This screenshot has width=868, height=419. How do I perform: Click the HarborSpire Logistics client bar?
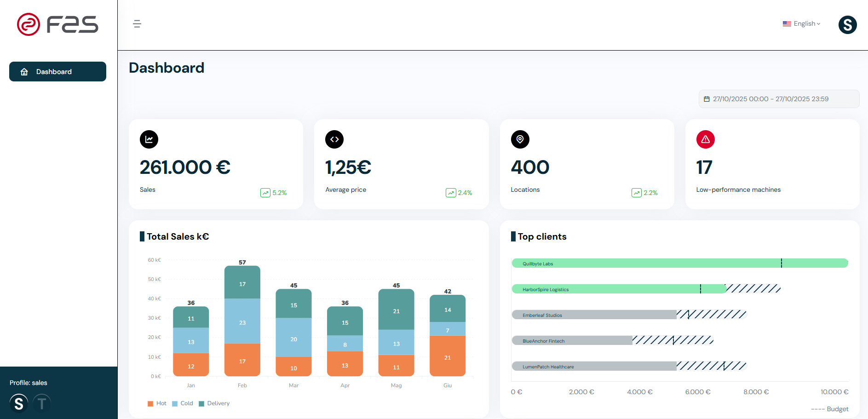point(619,289)
